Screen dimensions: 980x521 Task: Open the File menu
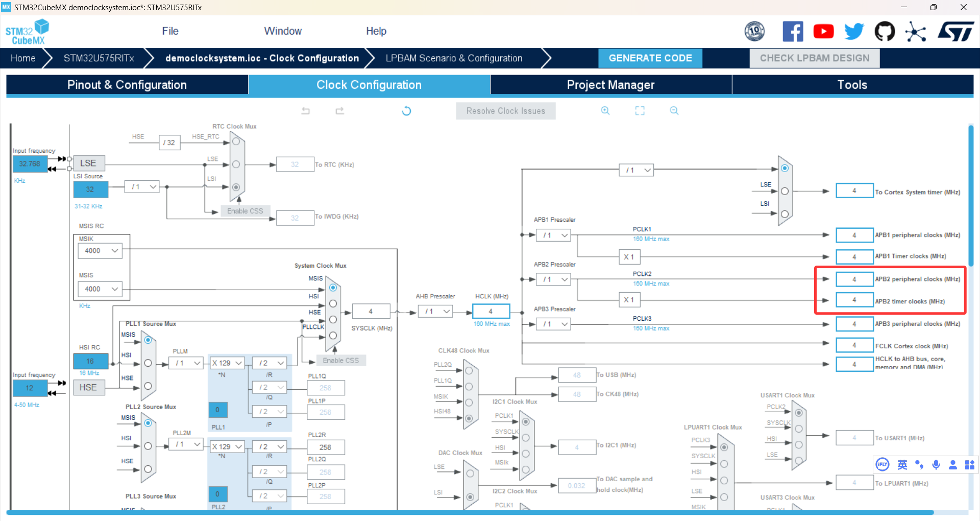coord(170,31)
